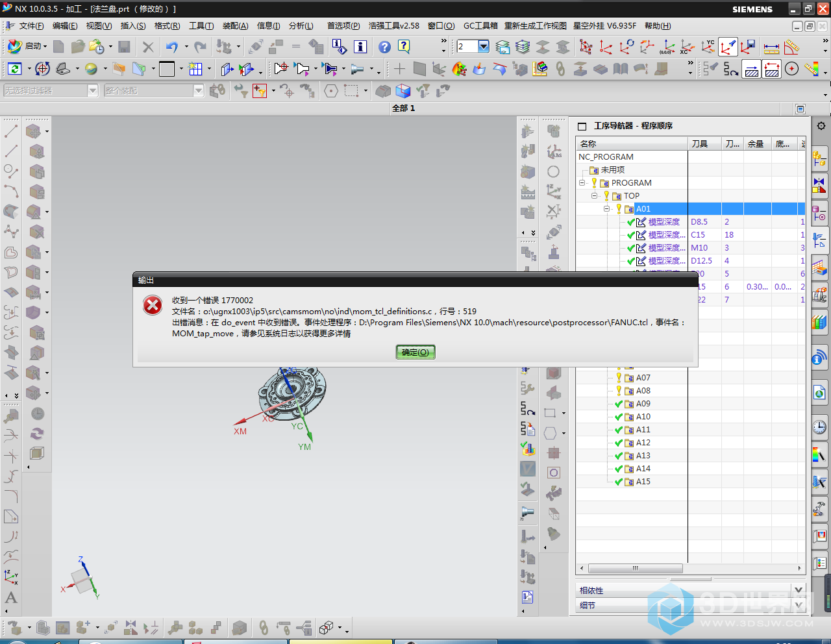
Task: Click the Measure Distance ruler icon
Action: point(771,47)
